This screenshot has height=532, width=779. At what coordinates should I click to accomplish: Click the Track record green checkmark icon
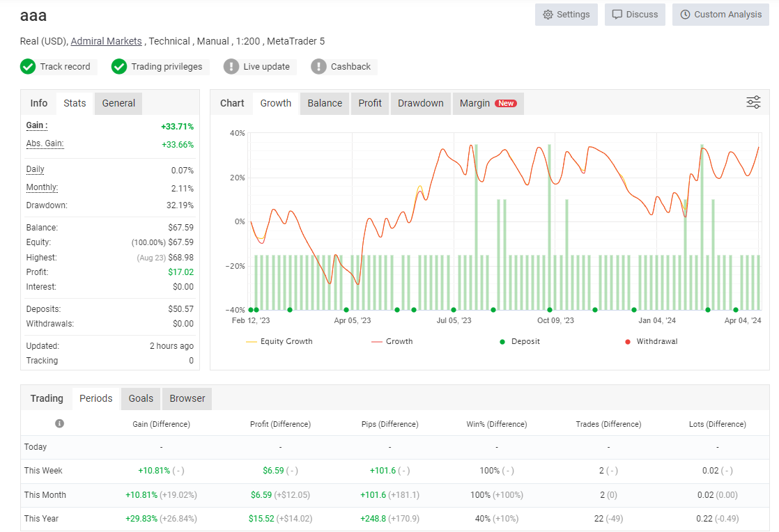coord(28,67)
